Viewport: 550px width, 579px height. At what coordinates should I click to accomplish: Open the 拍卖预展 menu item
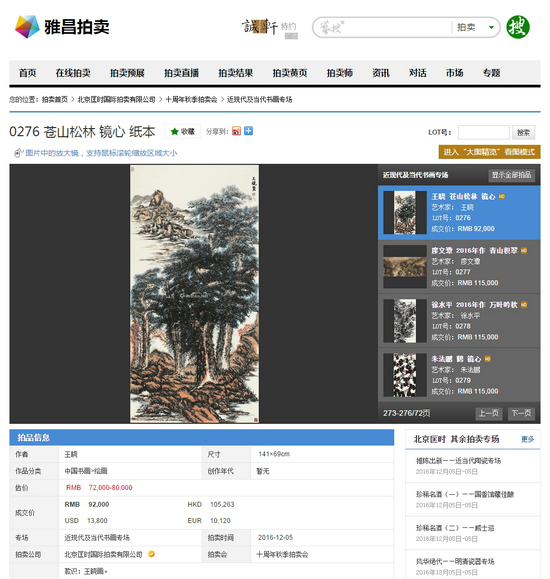[x=127, y=73]
